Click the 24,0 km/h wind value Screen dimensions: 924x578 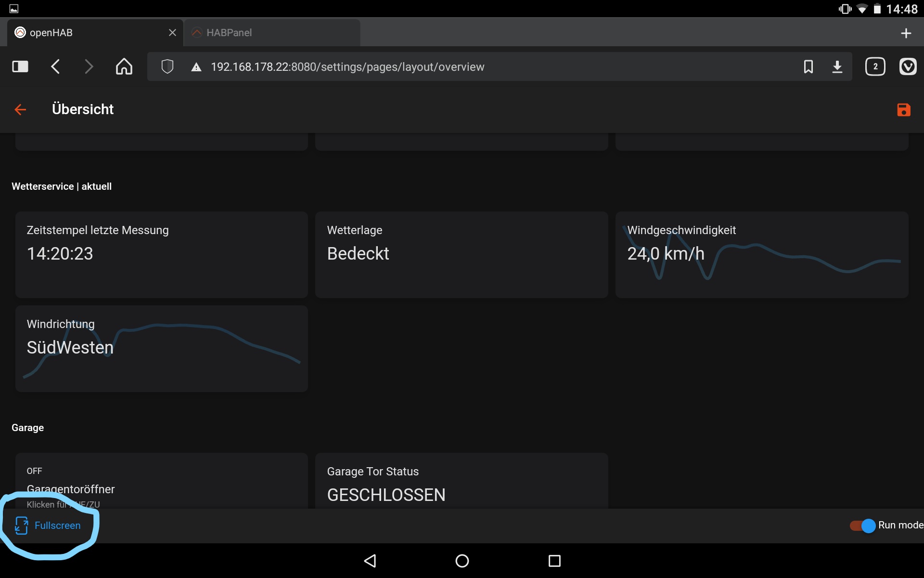(x=666, y=254)
